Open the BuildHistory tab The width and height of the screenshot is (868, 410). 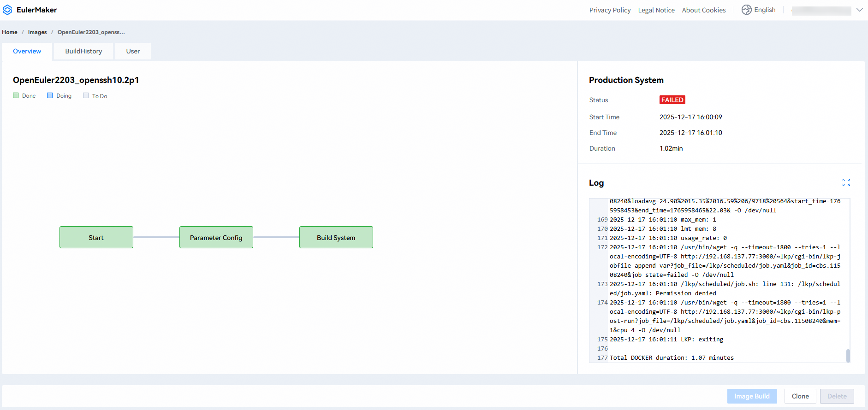[83, 51]
